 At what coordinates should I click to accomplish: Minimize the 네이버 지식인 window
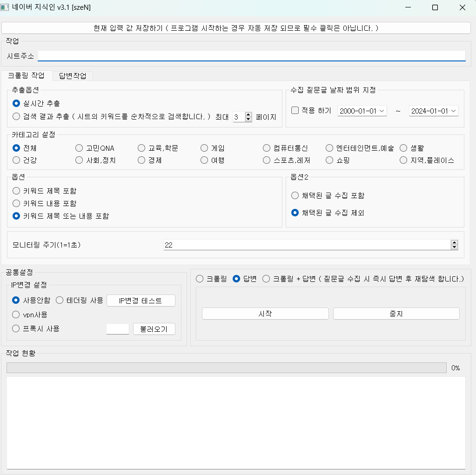[x=408, y=7]
